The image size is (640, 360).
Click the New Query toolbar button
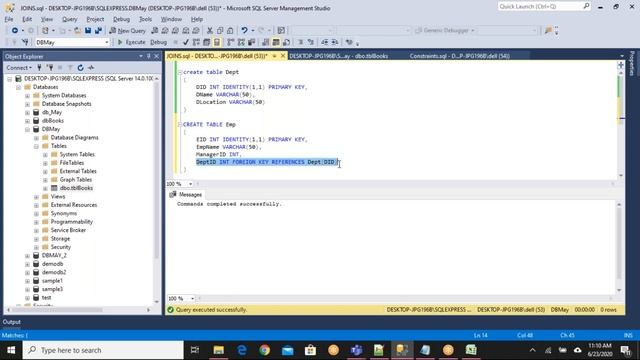[x=127, y=31]
